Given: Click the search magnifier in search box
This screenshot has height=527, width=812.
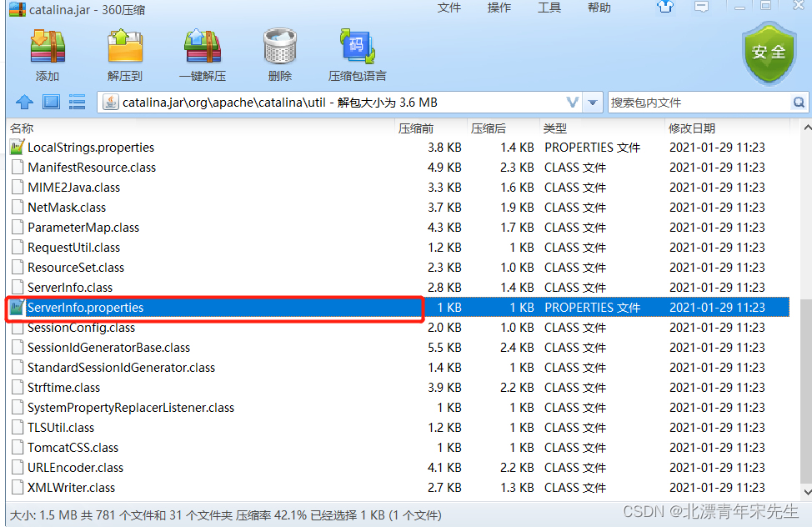Looking at the screenshot, I should click(x=799, y=102).
